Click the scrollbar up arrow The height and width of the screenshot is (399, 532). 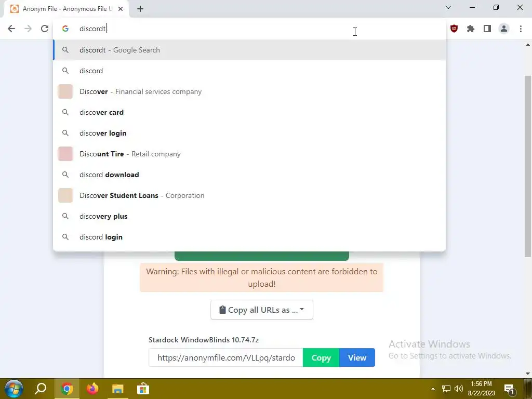[528, 45]
